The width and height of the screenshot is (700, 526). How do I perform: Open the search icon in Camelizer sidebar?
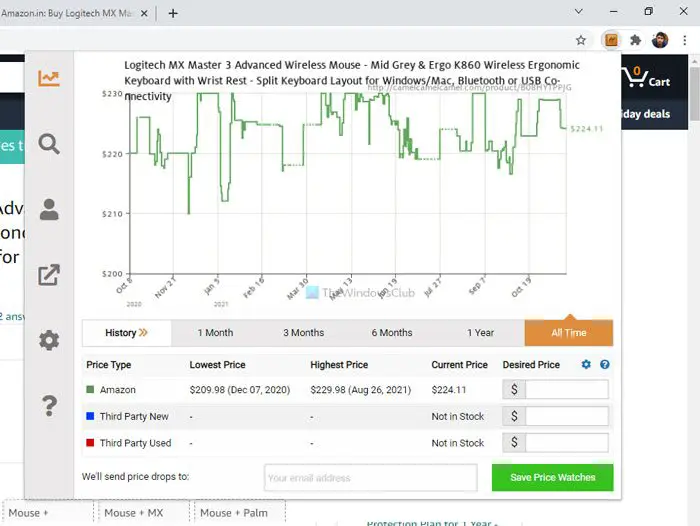click(49, 144)
